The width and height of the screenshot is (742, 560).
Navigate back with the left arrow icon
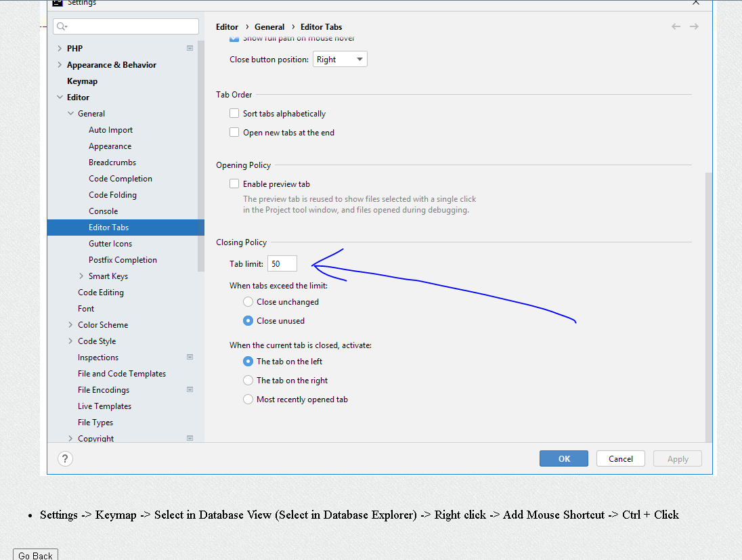[676, 26]
